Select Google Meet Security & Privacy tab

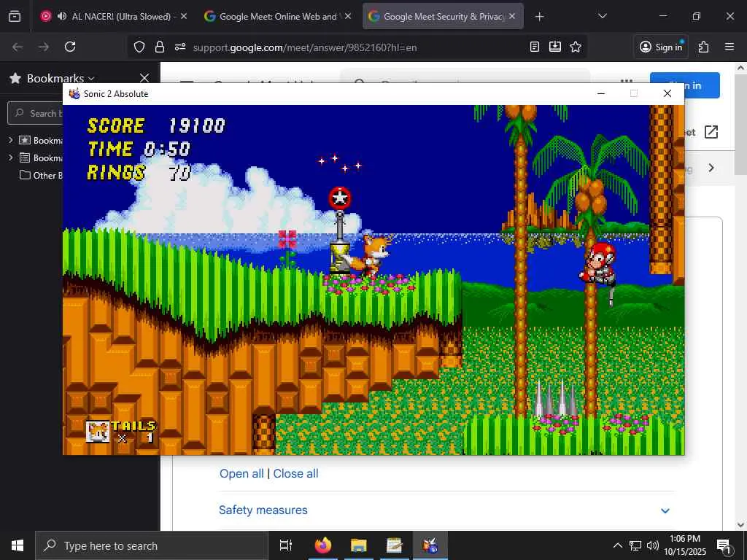click(x=443, y=17)
